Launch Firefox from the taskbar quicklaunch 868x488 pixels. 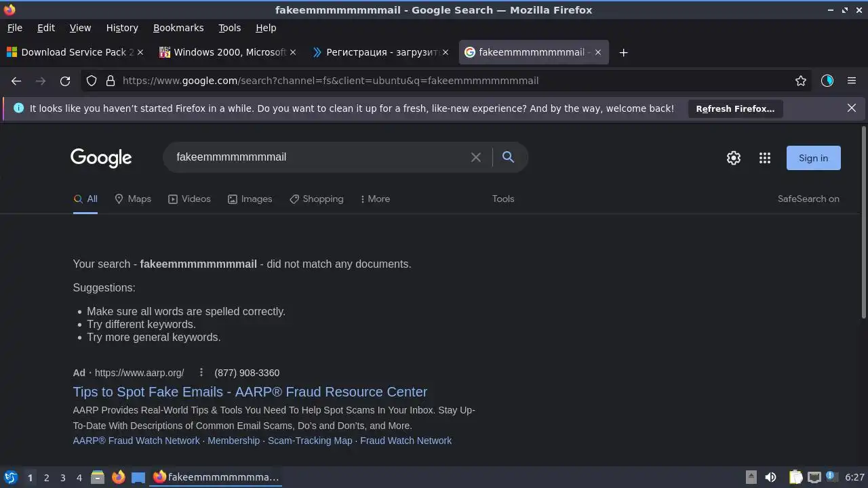pyautogui.click(x=118, y=477)
